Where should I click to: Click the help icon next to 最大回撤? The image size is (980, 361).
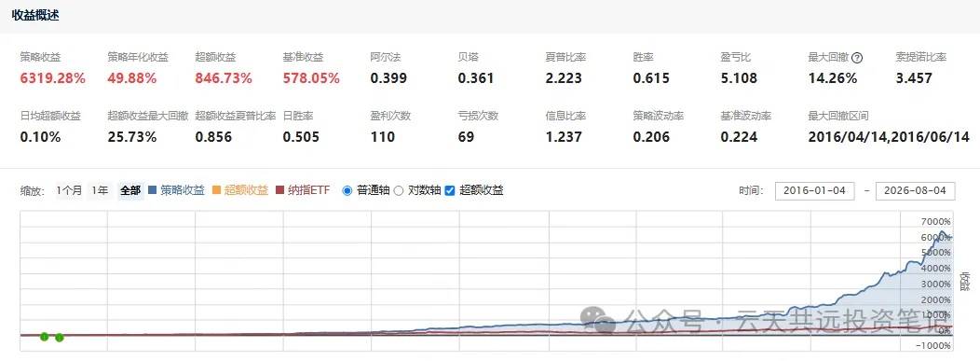(857, 58)
